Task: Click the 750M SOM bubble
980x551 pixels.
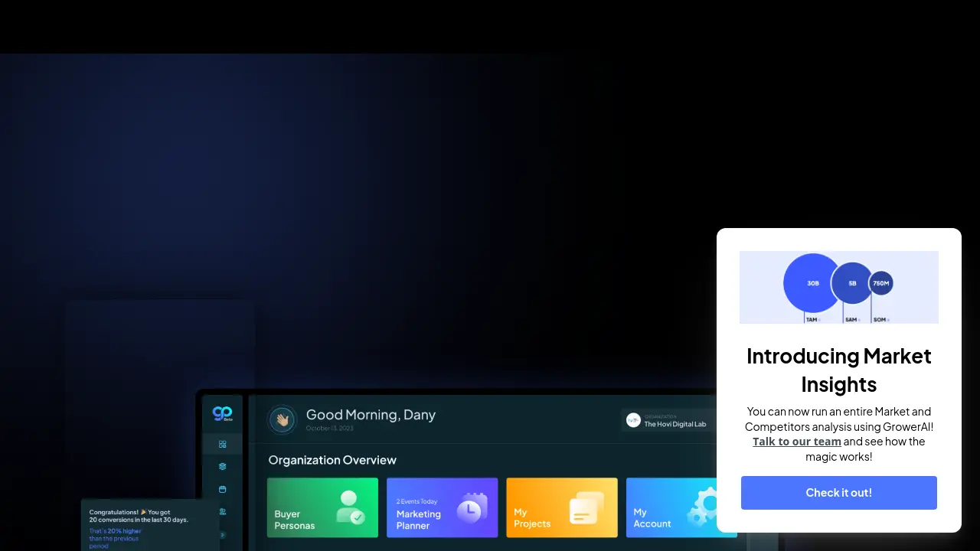Action: tap(880, 283)
